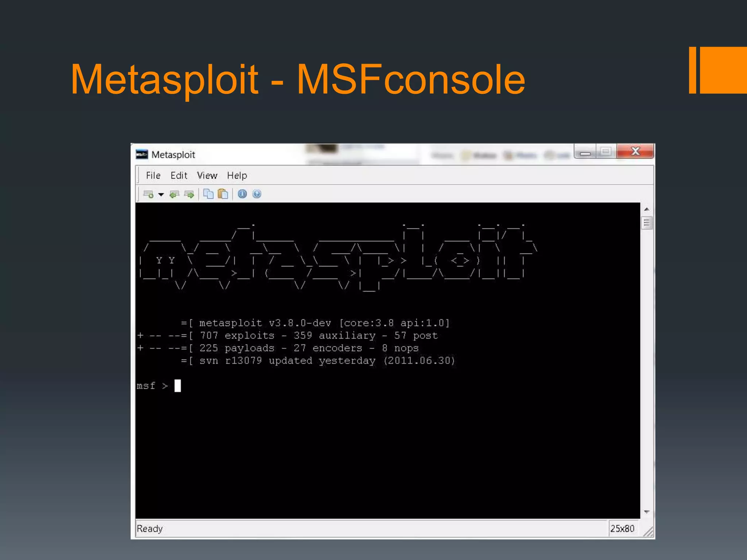The height and width of the screenshot is (560, 747).
Task: Click the scrollbar up arrow
Action: (x=647, y=209)
